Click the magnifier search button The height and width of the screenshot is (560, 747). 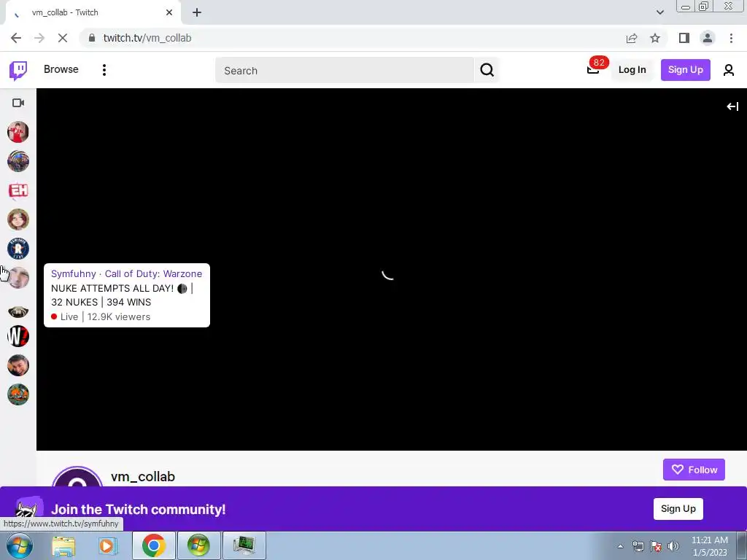[487, 71]
